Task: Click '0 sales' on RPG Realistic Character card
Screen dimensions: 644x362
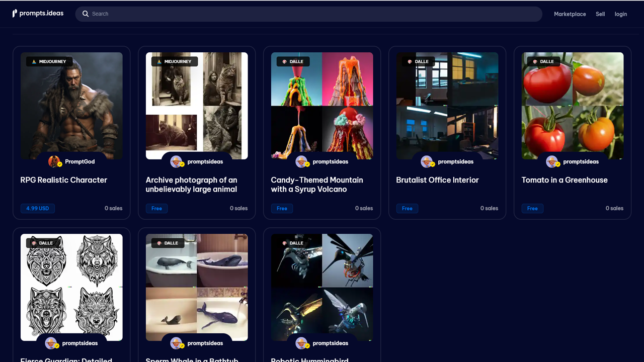Action: coord(114,208)
